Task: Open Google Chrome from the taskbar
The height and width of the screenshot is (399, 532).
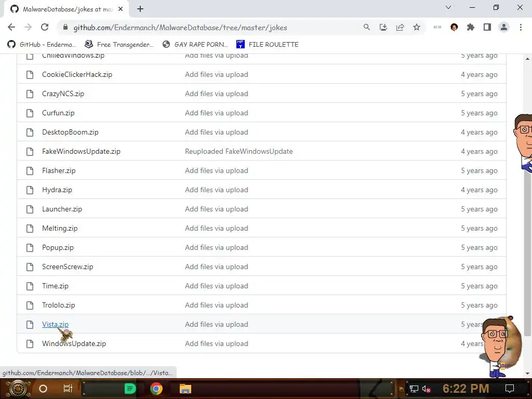Action: (156, 389)
